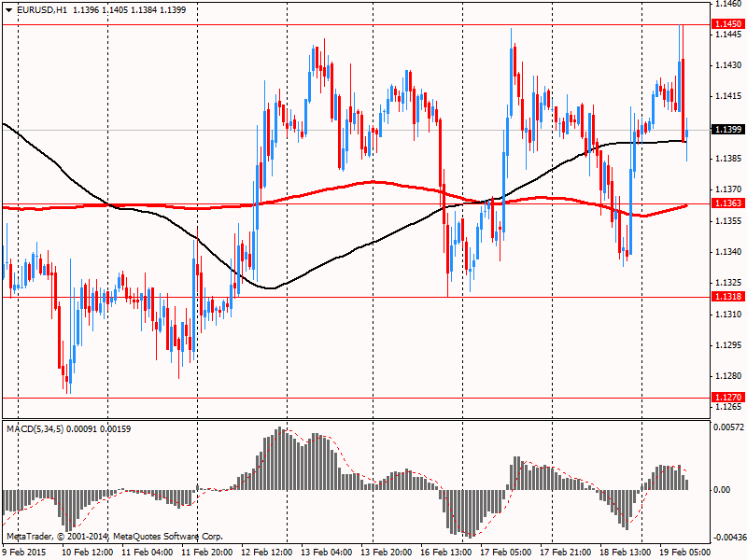This screenshot has height=560, width=747.
Task: Select the red 1.1270 price level tag
Action: click(727, 397)
